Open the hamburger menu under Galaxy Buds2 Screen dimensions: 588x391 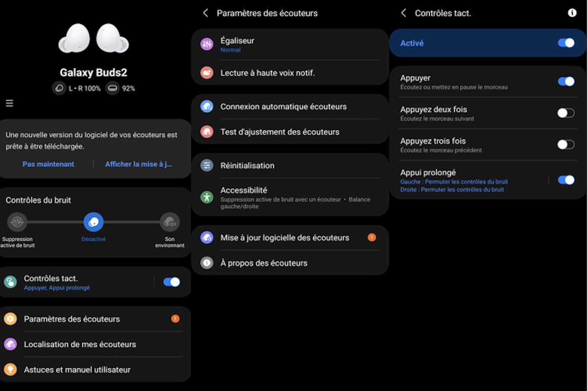coord(9,103)
